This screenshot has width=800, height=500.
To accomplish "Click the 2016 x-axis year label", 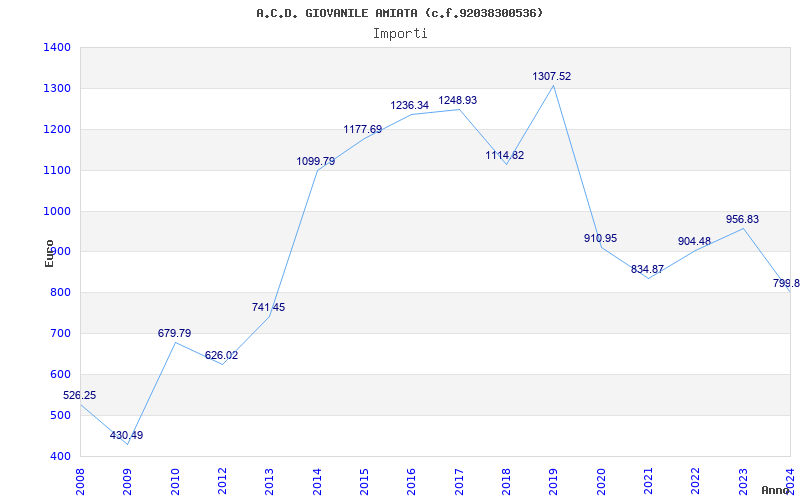I will tap(412, 482).
